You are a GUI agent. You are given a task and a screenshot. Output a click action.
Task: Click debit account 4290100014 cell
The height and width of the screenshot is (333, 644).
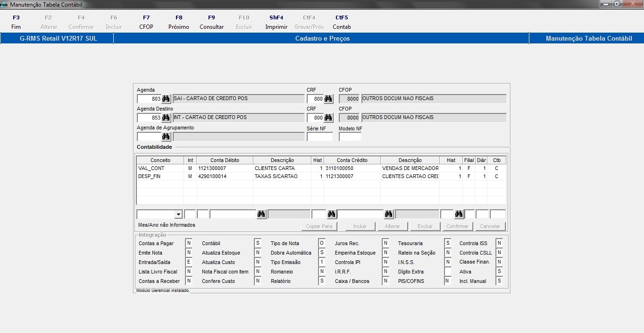225,176
